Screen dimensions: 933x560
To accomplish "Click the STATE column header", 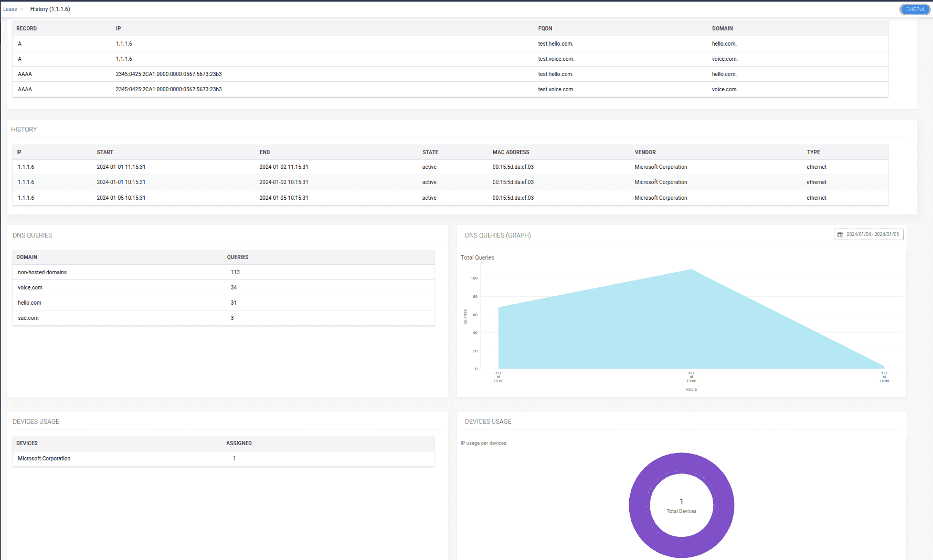I will tap(430, 152).
